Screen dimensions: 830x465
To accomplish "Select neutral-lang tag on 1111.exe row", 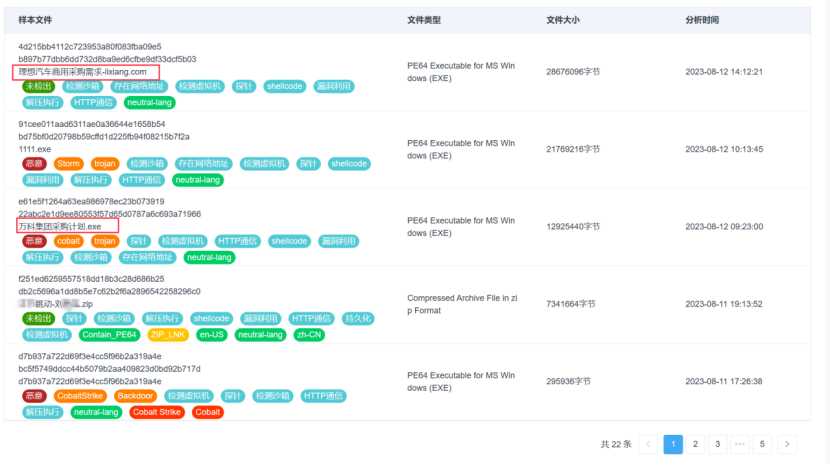I will pos(198,180).
